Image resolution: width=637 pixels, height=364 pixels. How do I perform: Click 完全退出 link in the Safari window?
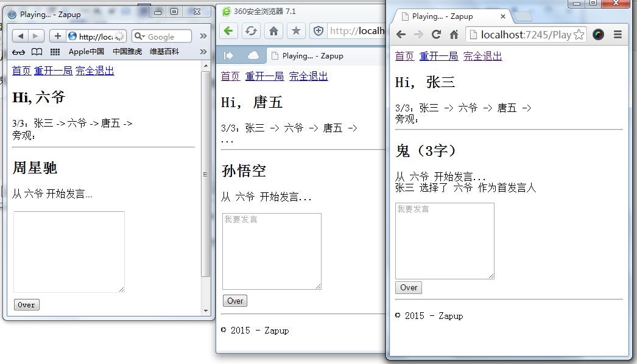pyautogui.click(x=94, y=71)
